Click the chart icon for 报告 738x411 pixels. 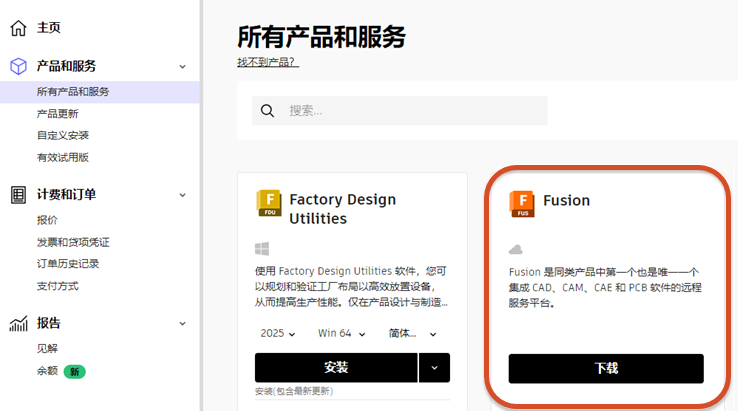[x=18, y=323]
